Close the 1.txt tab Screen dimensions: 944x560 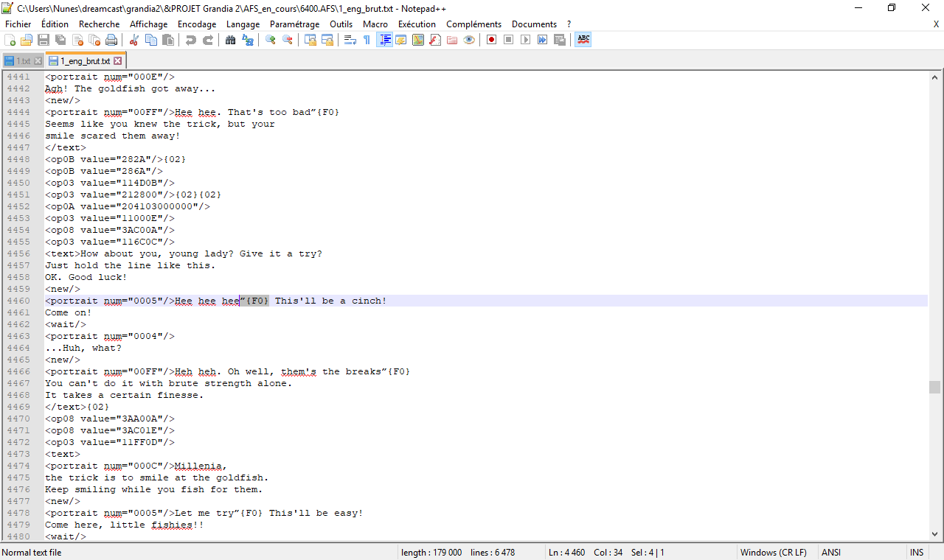pos(38,61)
